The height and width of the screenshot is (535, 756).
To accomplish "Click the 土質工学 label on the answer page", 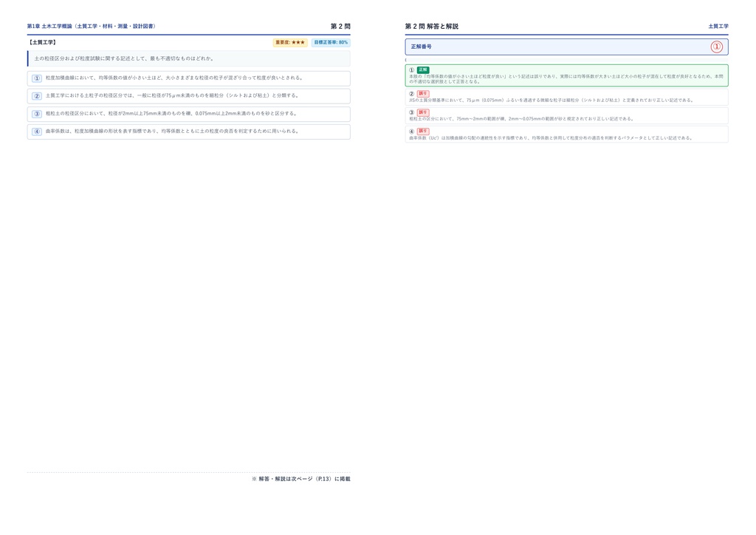I will point(718,26).
